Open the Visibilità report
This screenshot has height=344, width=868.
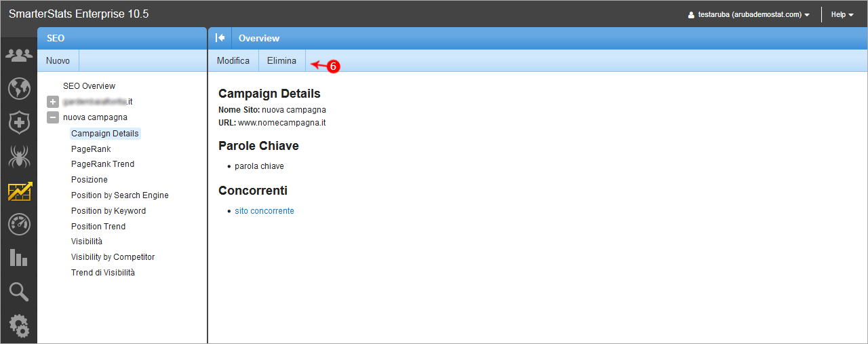[x=87, y=242]
